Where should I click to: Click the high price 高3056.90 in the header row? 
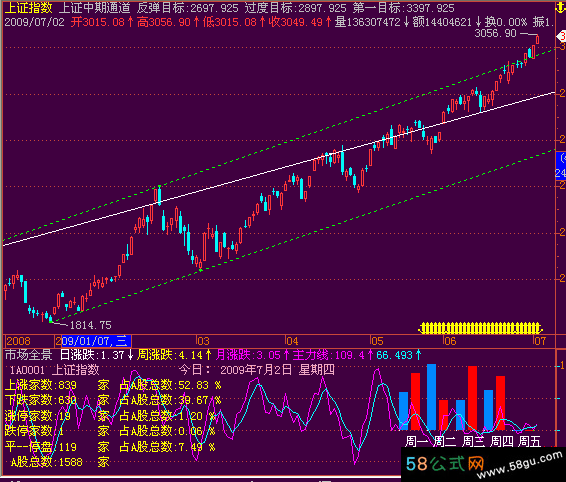(x=164, y=22)
